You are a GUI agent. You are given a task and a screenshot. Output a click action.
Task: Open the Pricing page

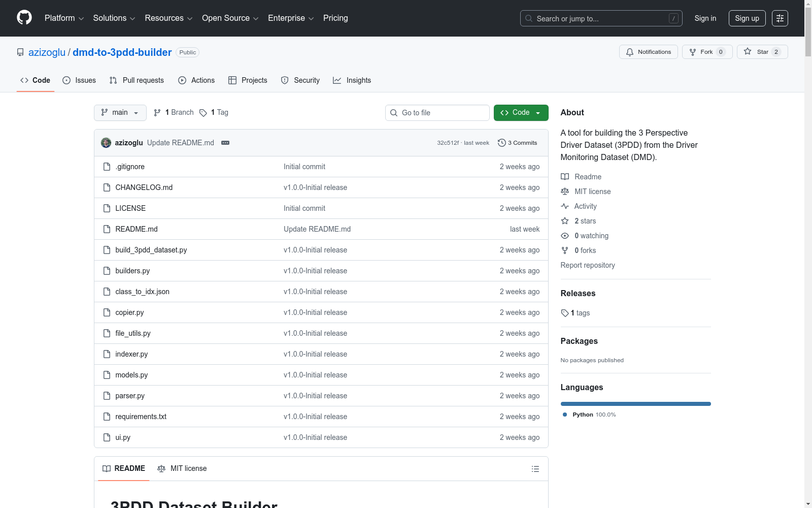coord(335,18)
